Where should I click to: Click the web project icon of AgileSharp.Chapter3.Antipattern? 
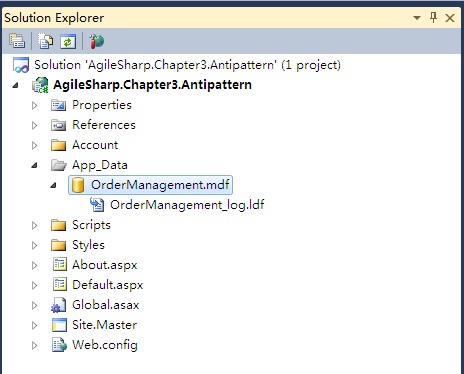point(40,85)
